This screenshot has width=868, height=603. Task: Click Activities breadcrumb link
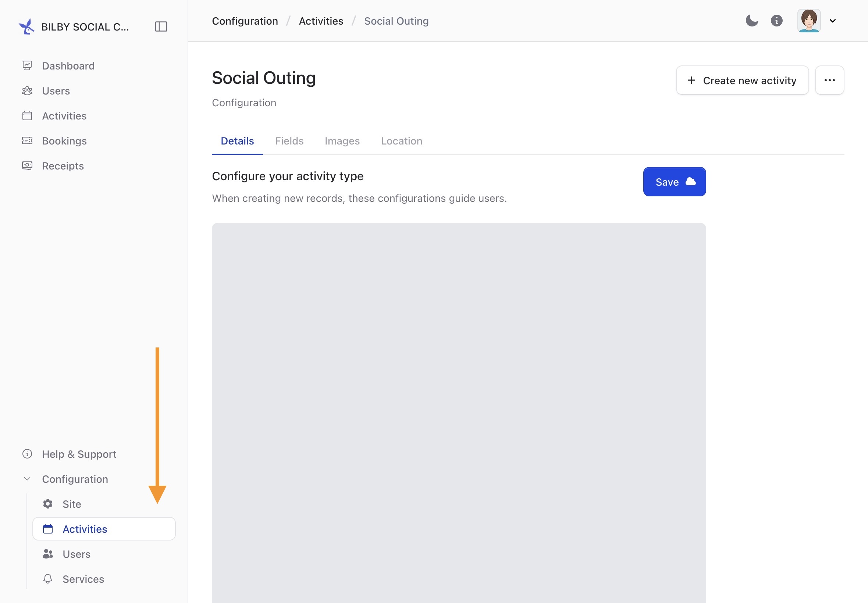(x=321, y=21)
